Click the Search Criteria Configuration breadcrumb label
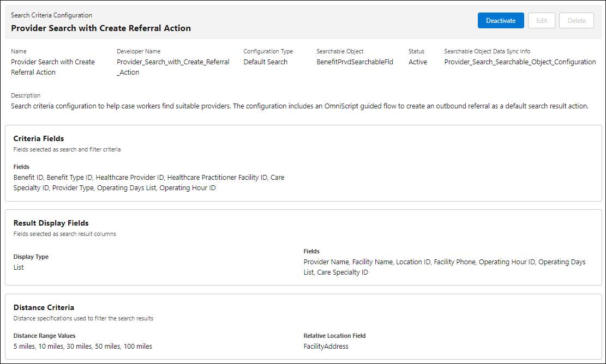Viewport: 606px width, 364px height. [x=51, y=15]
